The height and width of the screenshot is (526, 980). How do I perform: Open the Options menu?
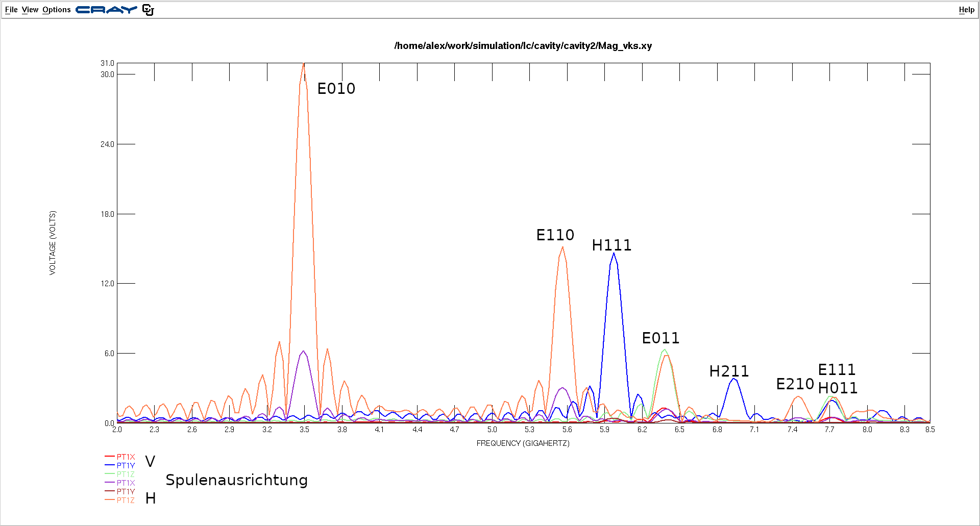tap(57, 10)
